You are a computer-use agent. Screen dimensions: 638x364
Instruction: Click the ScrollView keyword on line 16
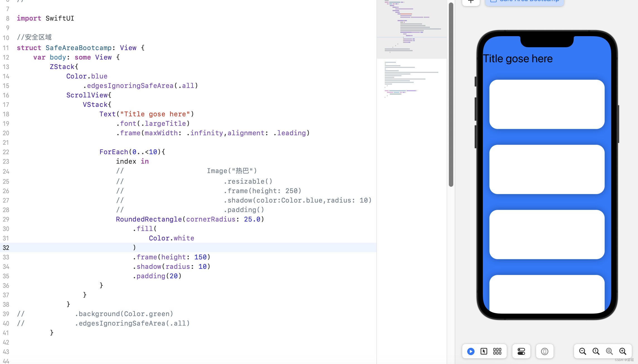(87, 95)
